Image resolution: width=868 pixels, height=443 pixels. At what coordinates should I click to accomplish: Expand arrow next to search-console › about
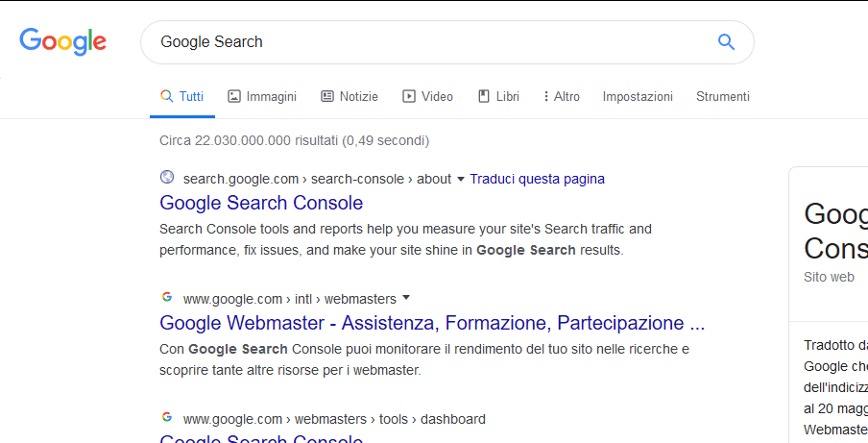pyautogui.click(x=461, y=179)
